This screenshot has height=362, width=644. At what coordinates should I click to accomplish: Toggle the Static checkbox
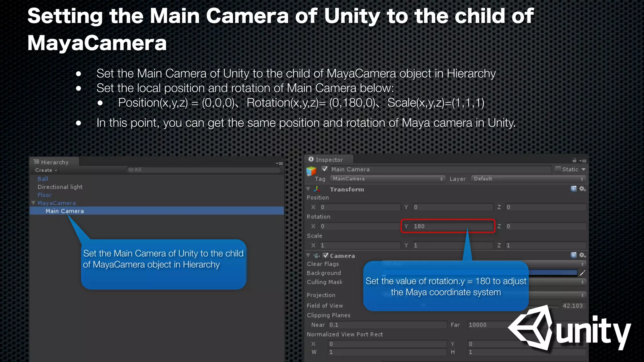click(x=558, y=169)
